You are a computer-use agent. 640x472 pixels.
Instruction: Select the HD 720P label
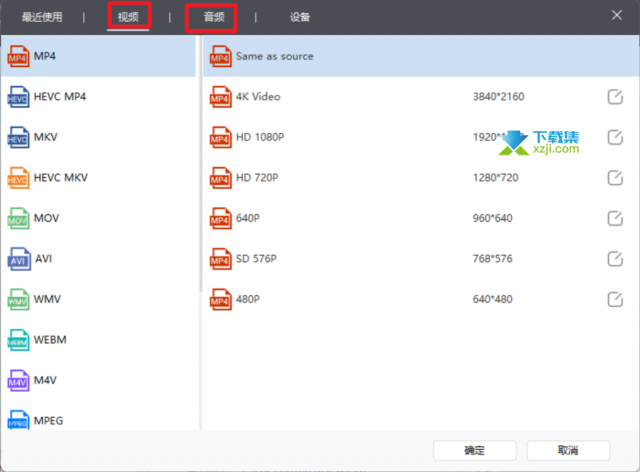[257, 178]
